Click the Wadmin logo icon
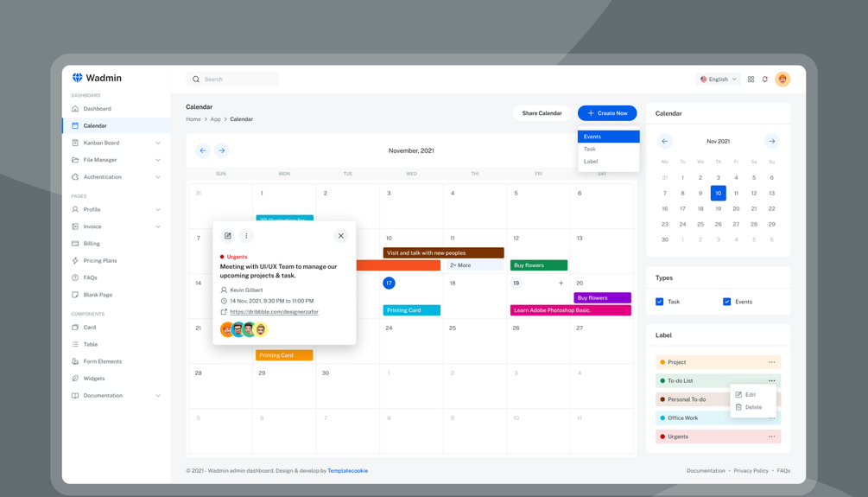Image resolution: width=868 pixels, height=497 pixels. 77,78
